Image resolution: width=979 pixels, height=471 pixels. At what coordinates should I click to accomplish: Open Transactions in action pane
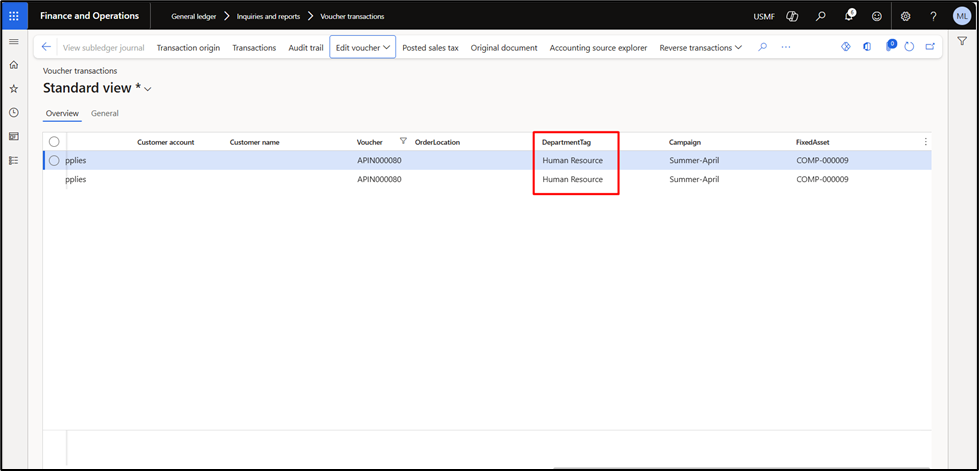point(254,47)
